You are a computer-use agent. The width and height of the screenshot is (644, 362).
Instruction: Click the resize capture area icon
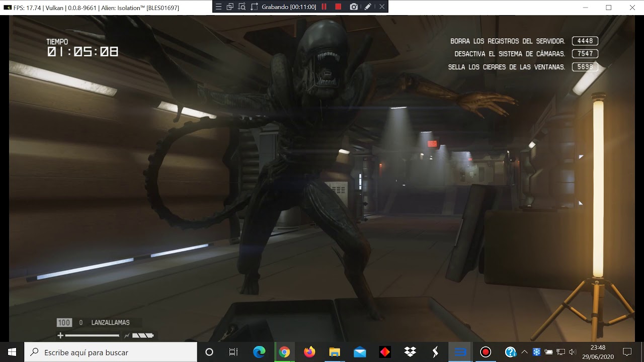point(254,7)
